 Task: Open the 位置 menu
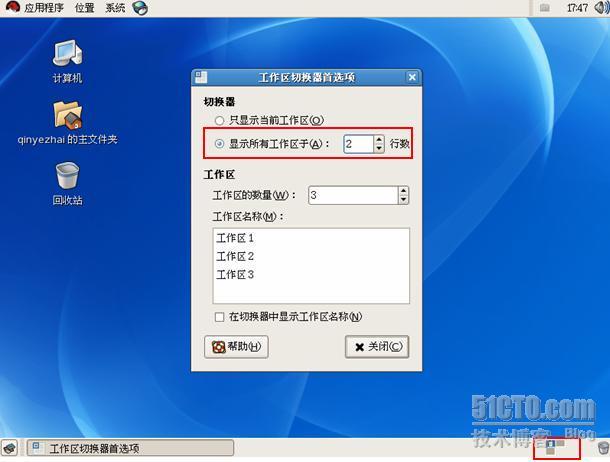point(84,7)
